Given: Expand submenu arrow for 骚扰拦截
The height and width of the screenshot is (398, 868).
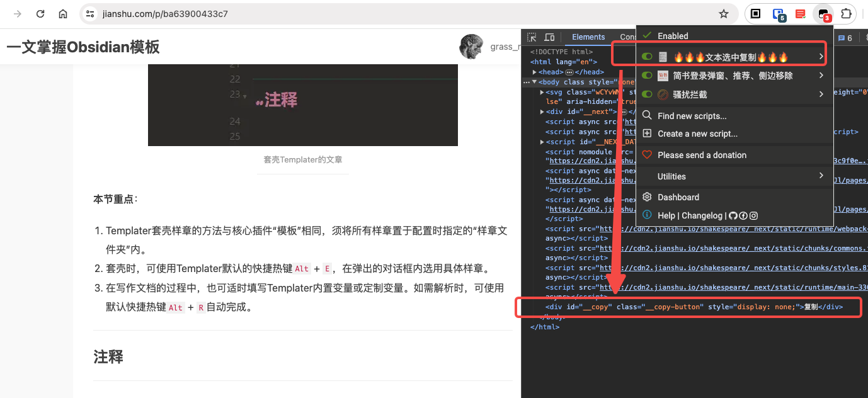Looking at the screenshot, I should 821,94.
